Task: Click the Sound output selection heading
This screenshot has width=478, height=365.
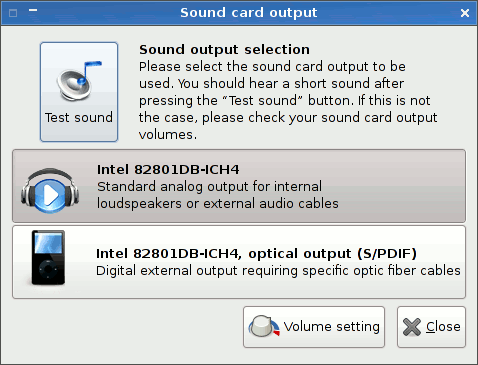Action: tap(224, 49)
